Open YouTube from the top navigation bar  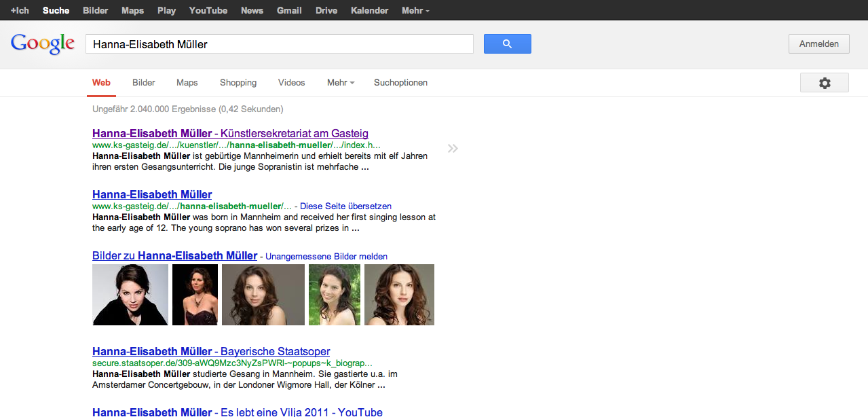(x=208, y=10)
